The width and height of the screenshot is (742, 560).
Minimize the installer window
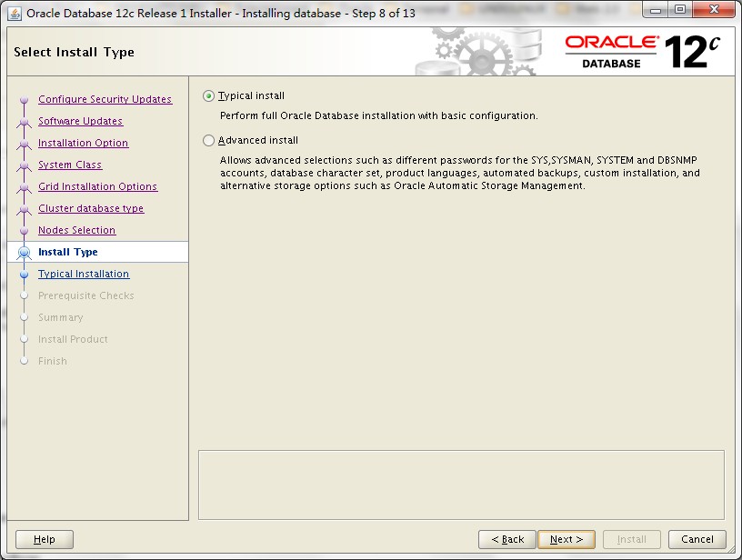(x=656, y=9)
